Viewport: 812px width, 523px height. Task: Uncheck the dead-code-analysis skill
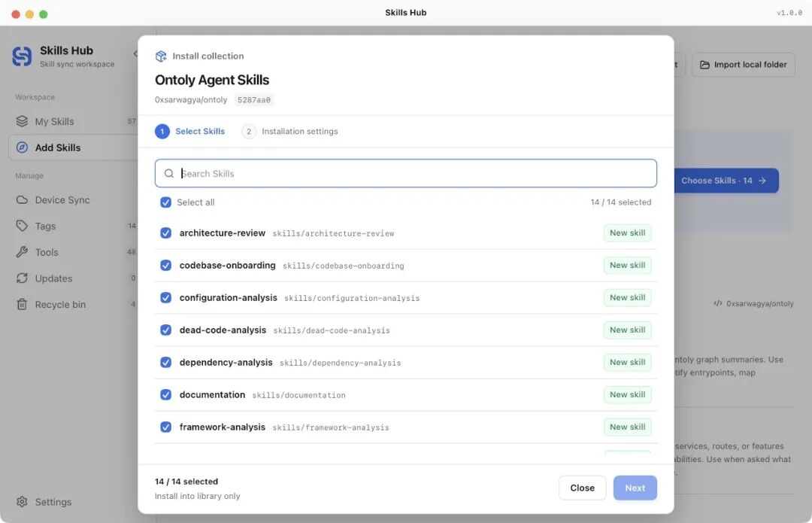165,330
